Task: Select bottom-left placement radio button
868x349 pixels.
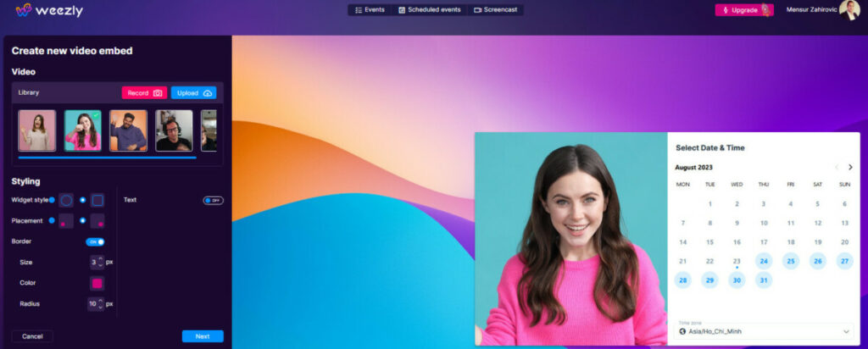Action: click(x=52, y=220)
